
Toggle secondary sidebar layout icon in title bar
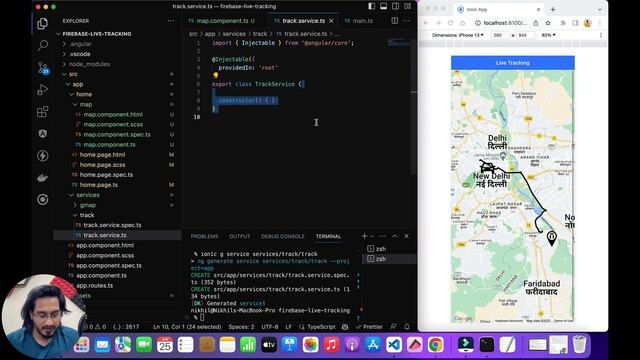[396, 6]
